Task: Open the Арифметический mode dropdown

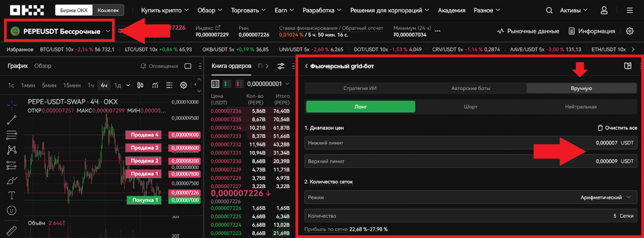Action: click(x=606, y=197)
